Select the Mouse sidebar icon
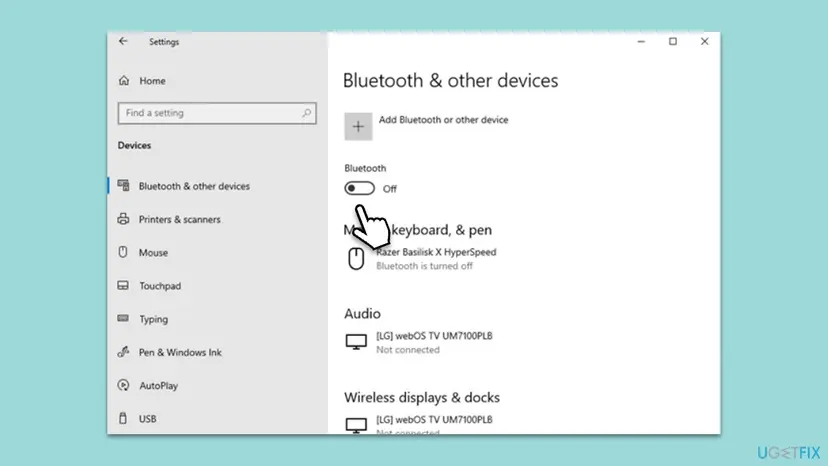This screenshot has height=466, width=828. click(123, 252)
